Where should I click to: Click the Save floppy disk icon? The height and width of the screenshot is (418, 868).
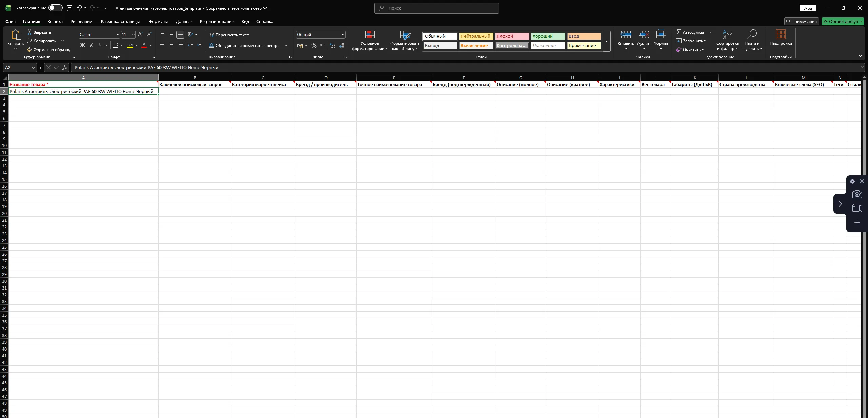[70, 8]
